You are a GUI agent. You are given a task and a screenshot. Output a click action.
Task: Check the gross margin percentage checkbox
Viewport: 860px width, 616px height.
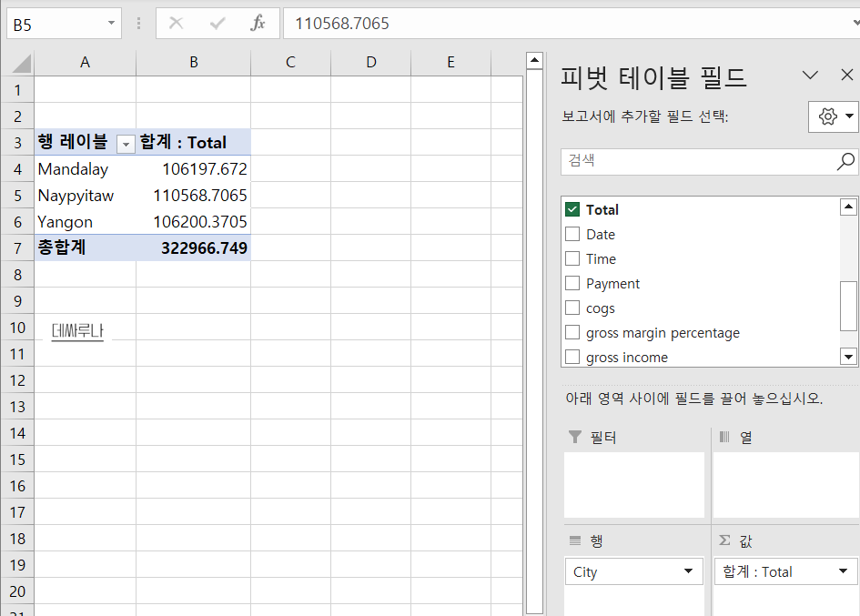click(x=572, y=332)
